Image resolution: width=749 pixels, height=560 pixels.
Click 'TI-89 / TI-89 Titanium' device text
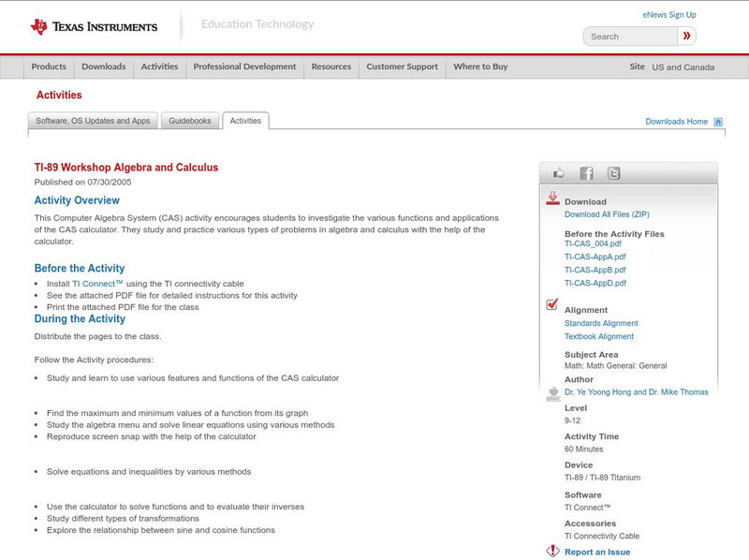(x=602, y=478)
